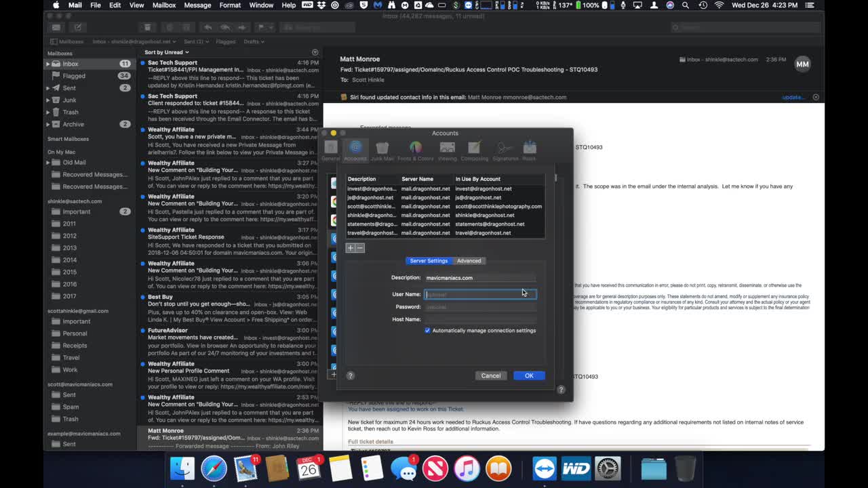
Task: Click the Mailboxes toggle button in favorites bar
Action: click(66, 41)
